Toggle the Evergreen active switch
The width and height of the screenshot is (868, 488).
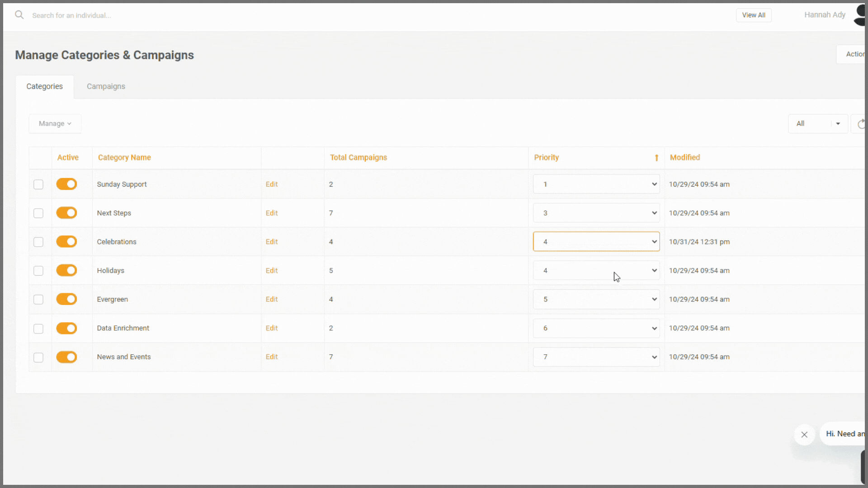(x=66, y=299)
